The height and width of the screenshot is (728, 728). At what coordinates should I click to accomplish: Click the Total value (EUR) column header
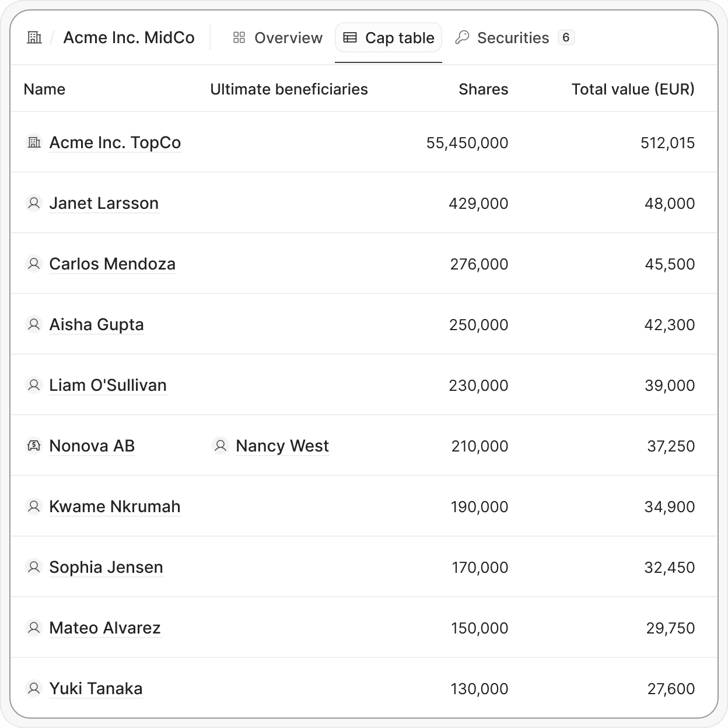(x=633, y=89)
